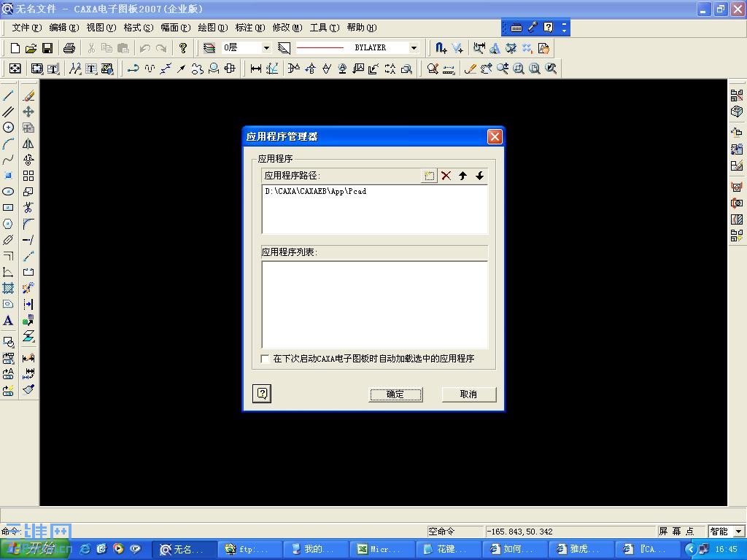Select the Parallel lines tool

[x=8, y=112]
